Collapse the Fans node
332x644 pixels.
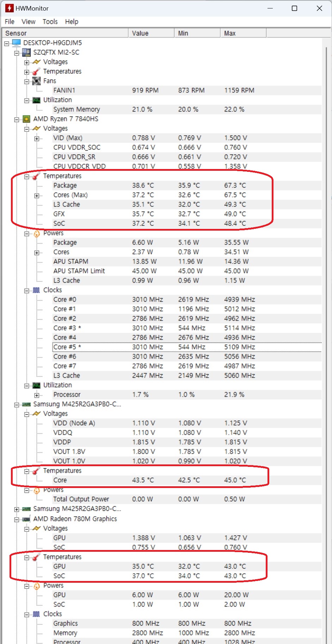[x=27, y=82]
